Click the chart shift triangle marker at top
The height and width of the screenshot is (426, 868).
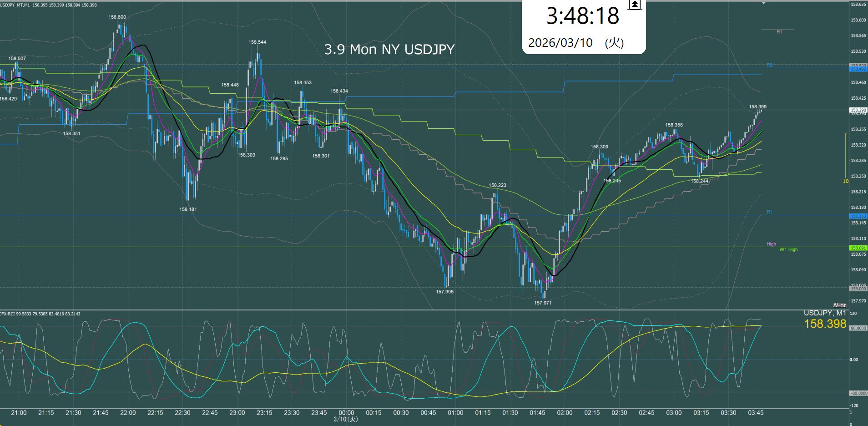click(764, 3)
